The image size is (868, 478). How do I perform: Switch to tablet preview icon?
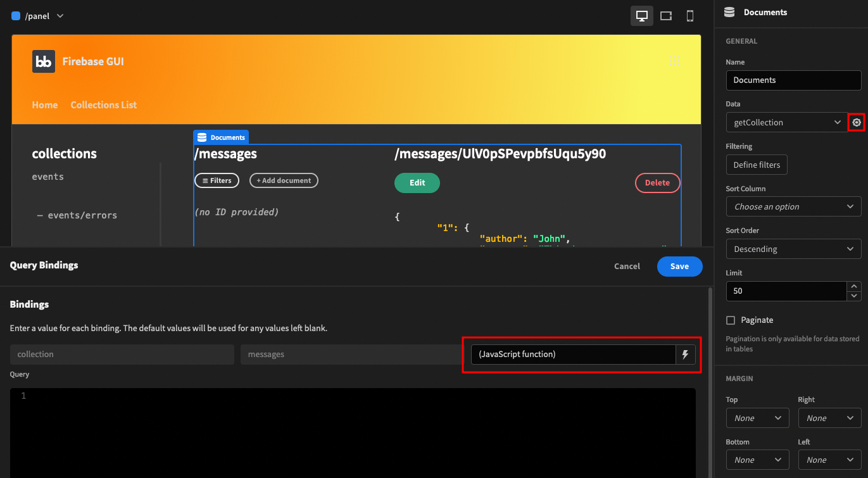click(666, 16)
